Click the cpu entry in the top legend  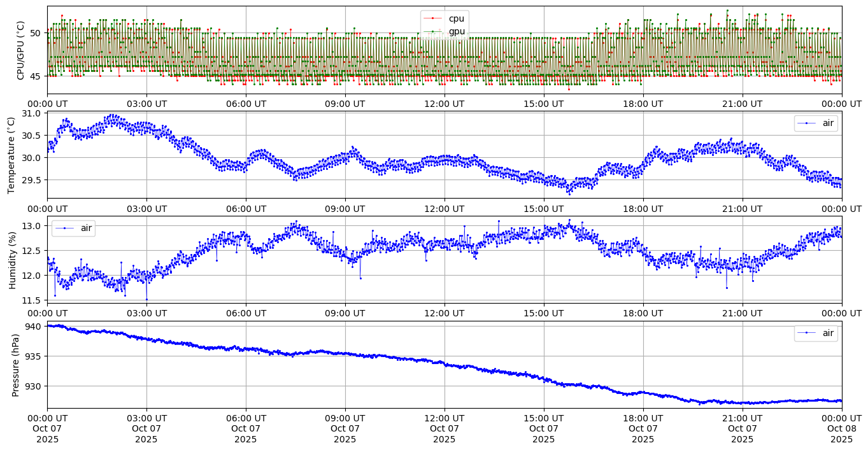(456, 18)
